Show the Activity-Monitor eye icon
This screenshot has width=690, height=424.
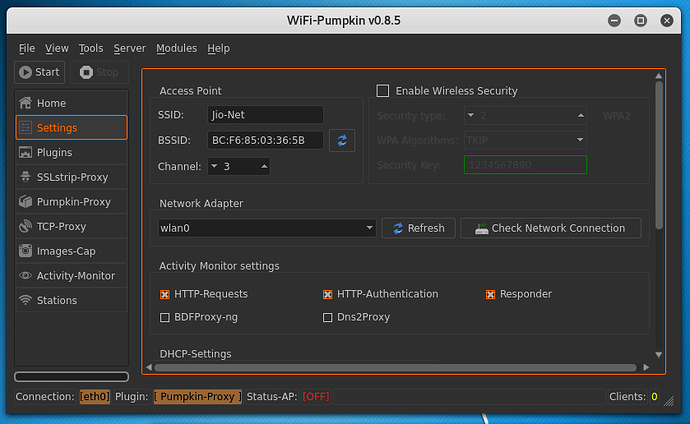tap(25, 276)
